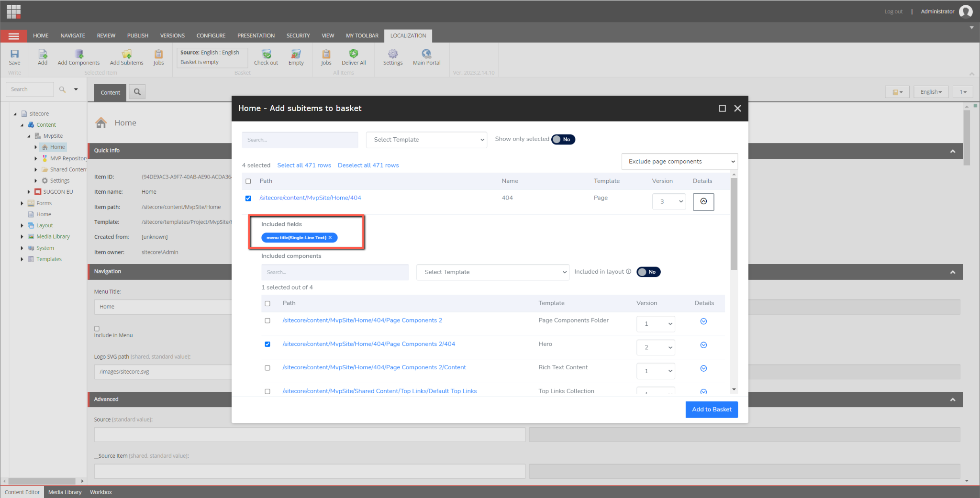
Task: Show details for Page Components 2 row
Action: pos(703,321)
